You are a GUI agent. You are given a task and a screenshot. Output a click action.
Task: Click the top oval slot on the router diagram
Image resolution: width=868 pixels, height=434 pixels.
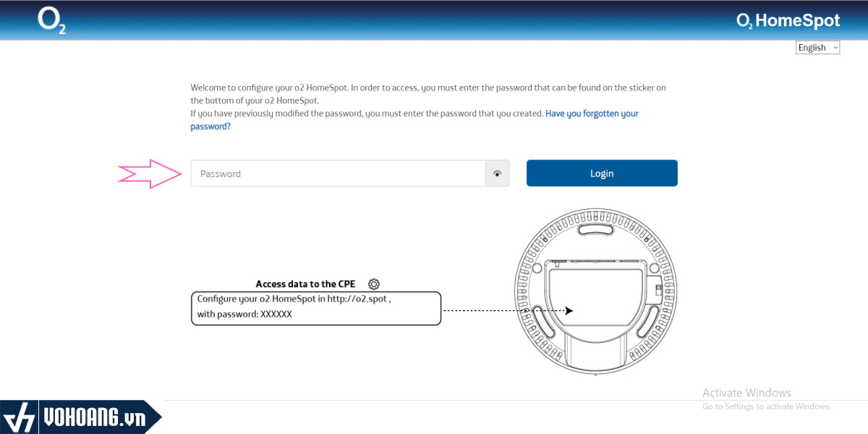tap(597, 230)
